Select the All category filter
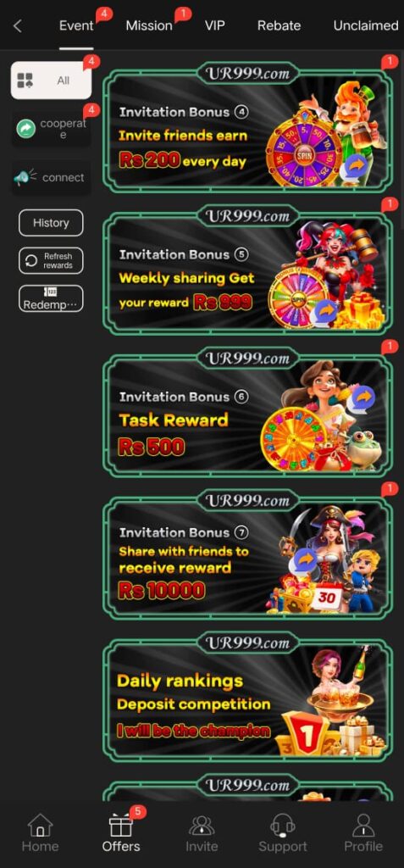This screenshot has height=868, width=404. coord(51,81)
